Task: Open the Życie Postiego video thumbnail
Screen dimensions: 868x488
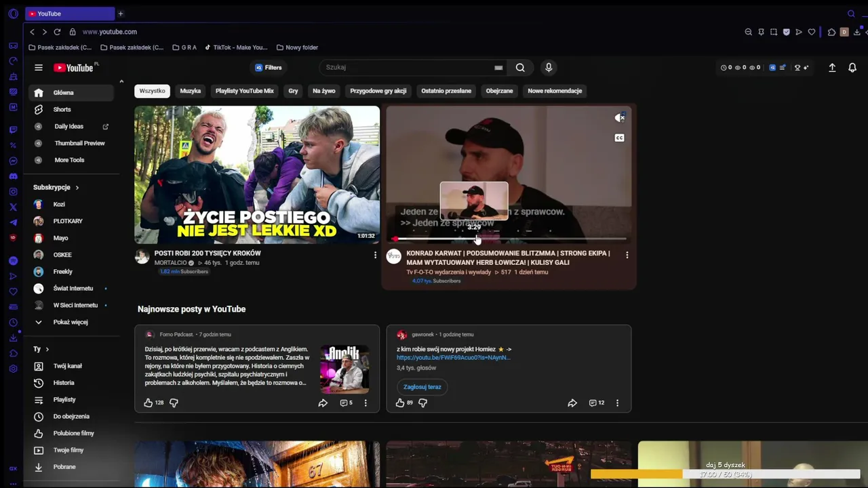Action: [257, 175]
